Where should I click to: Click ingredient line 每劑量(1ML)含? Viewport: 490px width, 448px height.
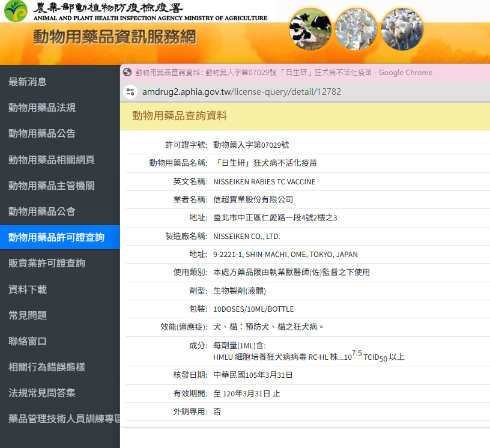(240, 345)
